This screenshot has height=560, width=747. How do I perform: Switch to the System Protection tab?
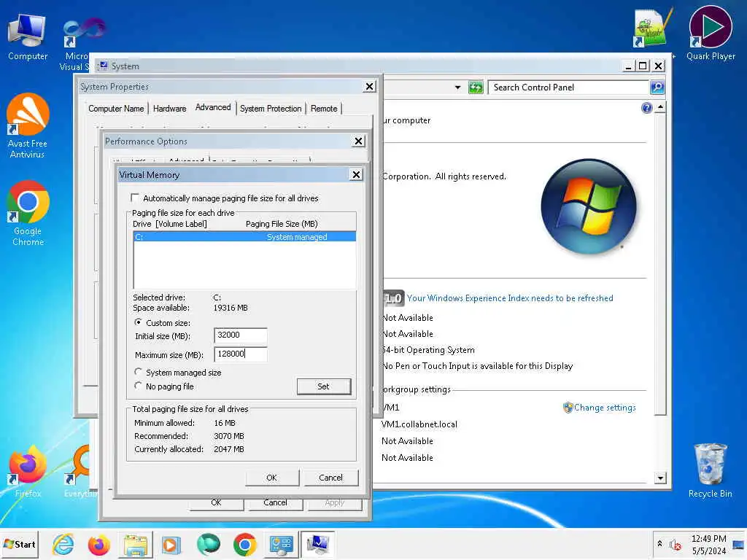(271, 109)
